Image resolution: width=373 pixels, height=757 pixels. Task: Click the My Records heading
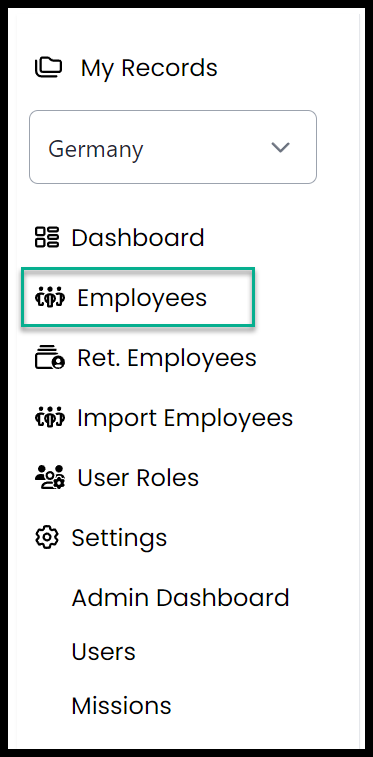(x=149, y=68)
